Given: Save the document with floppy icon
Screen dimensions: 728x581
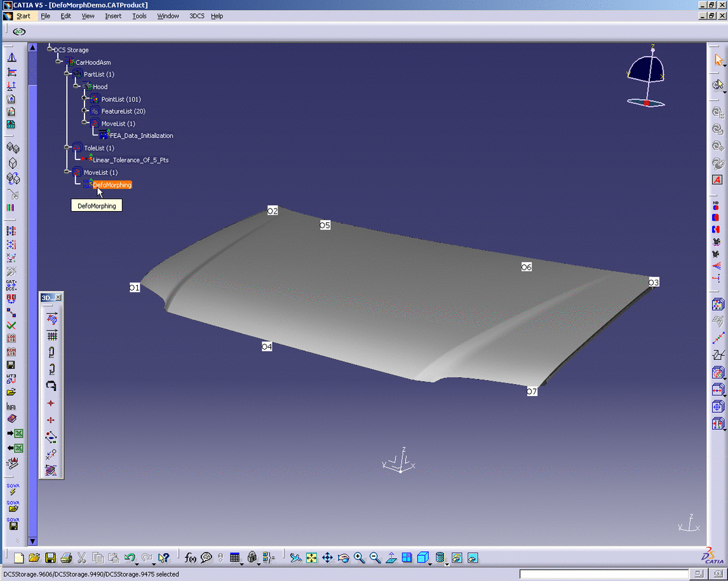Looking at the screenshot, I should click(x=51, y=557).
